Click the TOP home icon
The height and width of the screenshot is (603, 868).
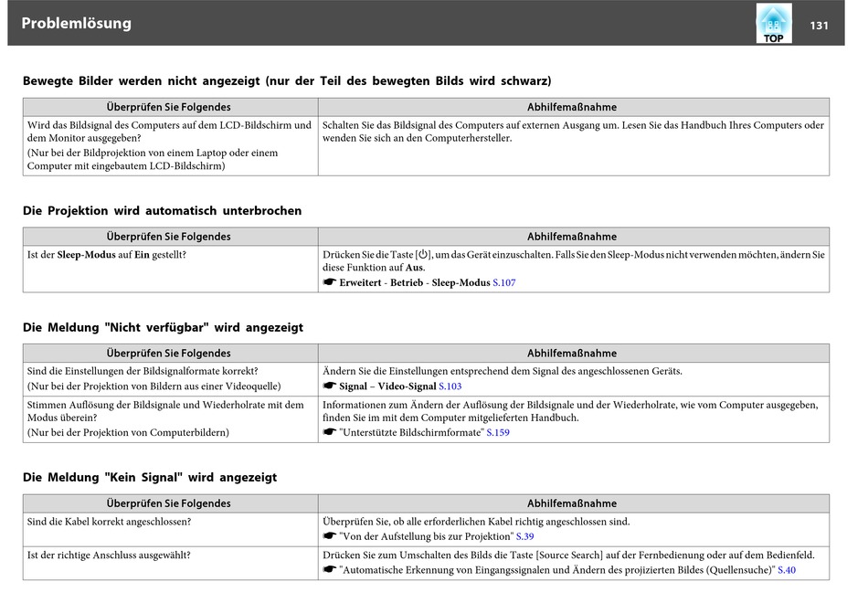pos(773,23)
